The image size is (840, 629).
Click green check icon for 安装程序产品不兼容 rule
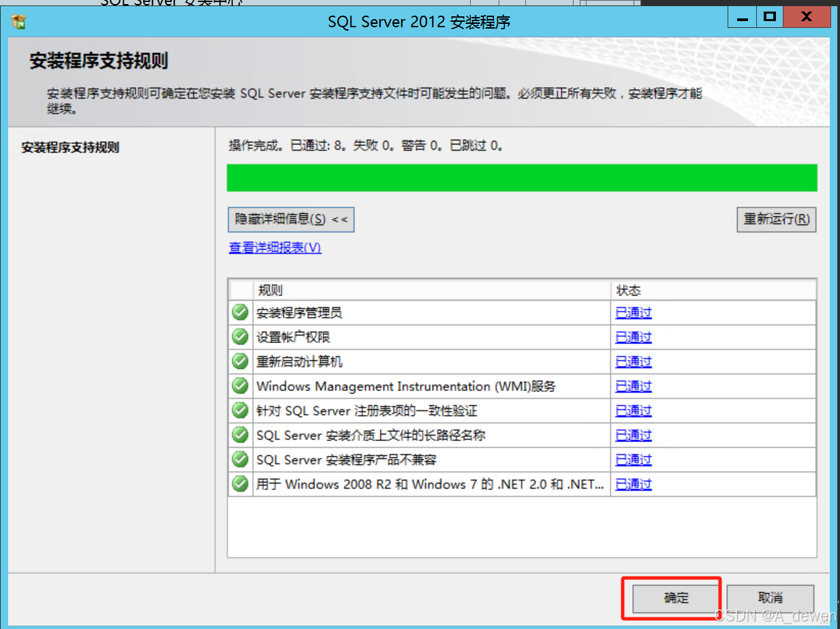pos(240,459)
